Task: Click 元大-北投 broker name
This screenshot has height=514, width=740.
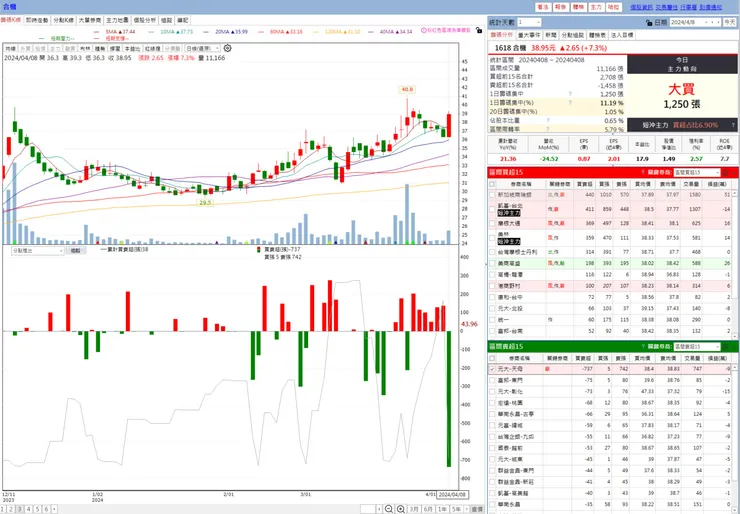Action: (x=510, y=309)
